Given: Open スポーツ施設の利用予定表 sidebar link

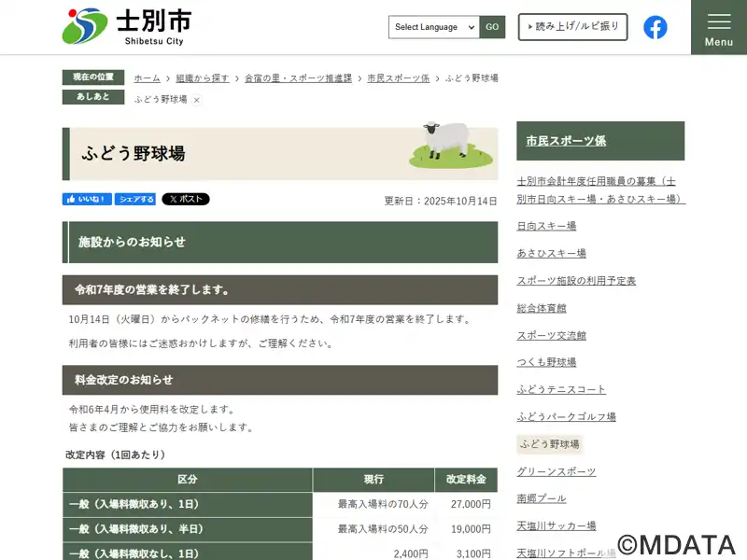Looking at the screenshot, I should 576,281.
